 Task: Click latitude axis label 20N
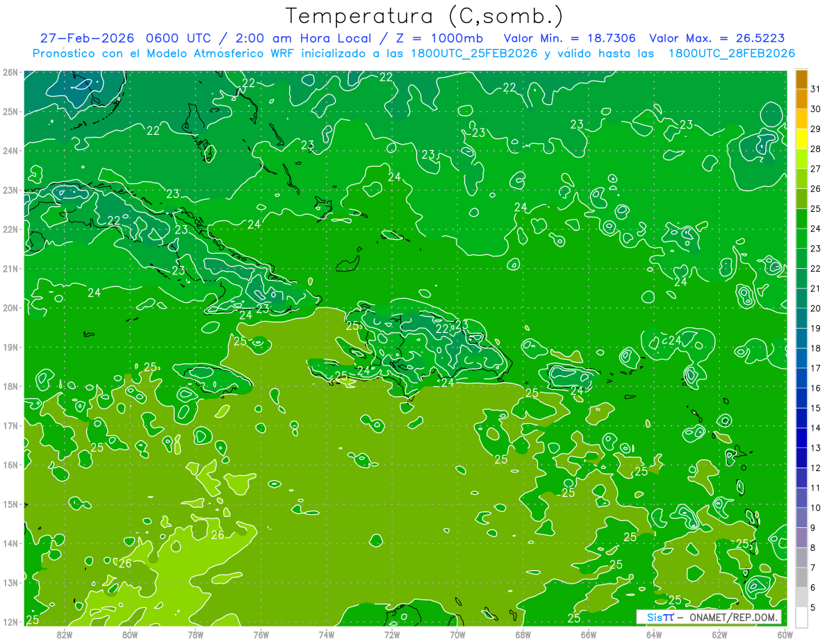pyautogui.click(x=10, y=308)
